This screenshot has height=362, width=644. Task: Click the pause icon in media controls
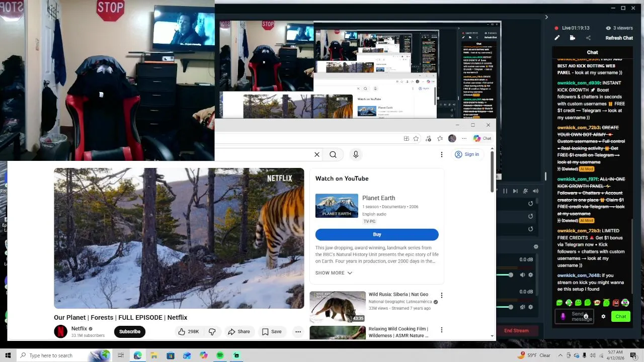[505, 191]
